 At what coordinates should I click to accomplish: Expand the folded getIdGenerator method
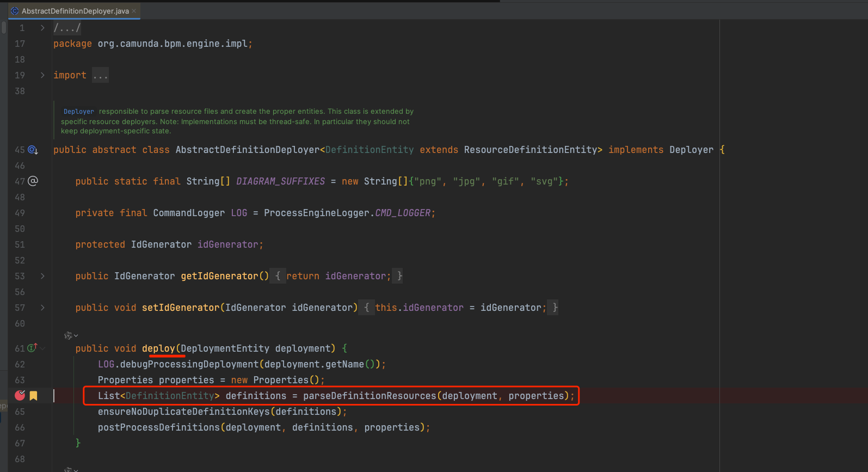42,276
